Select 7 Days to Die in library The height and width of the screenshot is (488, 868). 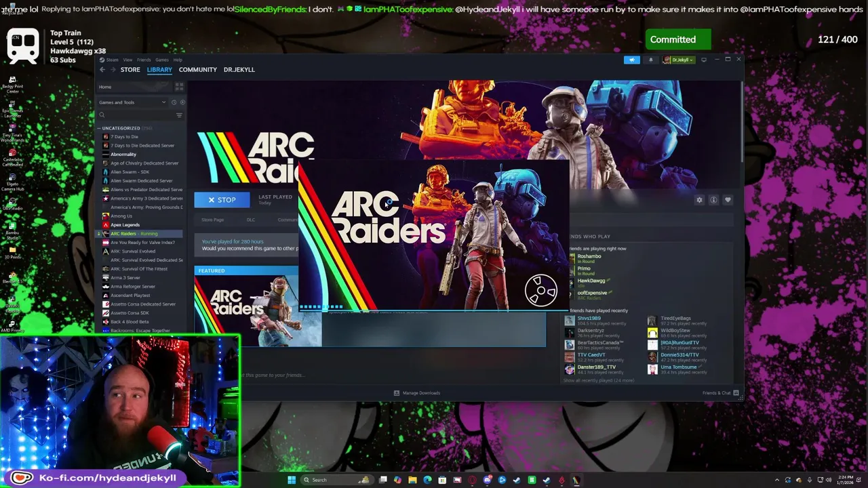(124, 137)
